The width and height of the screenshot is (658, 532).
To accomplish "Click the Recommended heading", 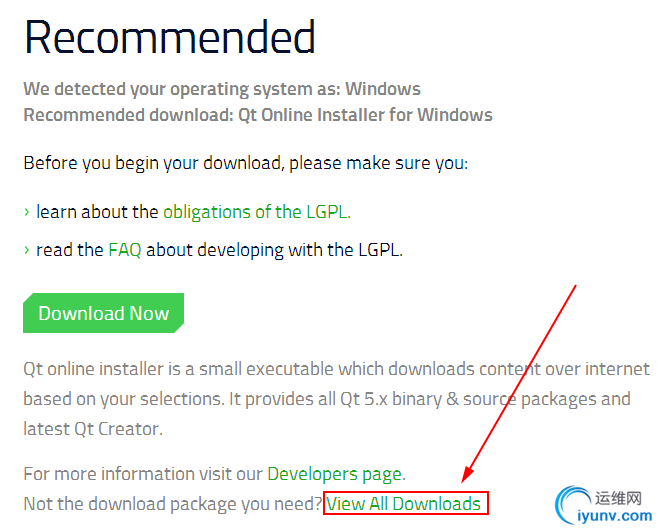I will (x=170, y=37).
